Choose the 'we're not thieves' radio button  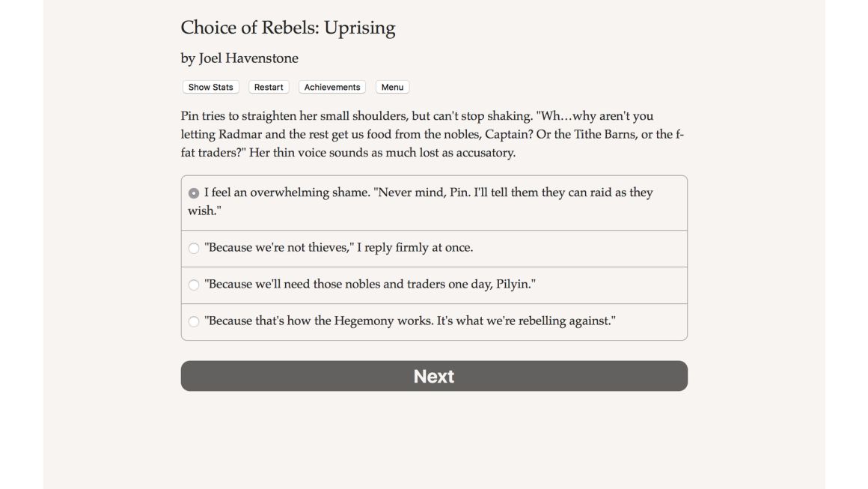pyautogui.click(x=194, y=248)
